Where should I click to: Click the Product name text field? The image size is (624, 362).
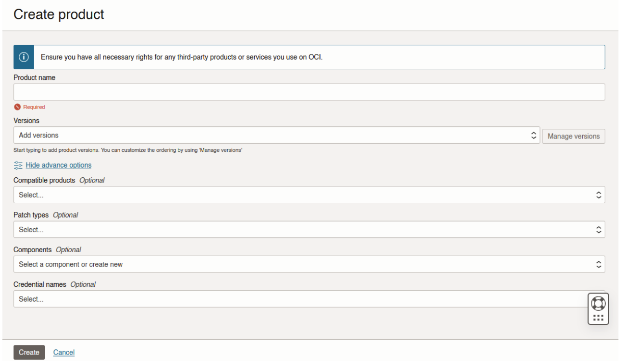(x=309, y=92)
